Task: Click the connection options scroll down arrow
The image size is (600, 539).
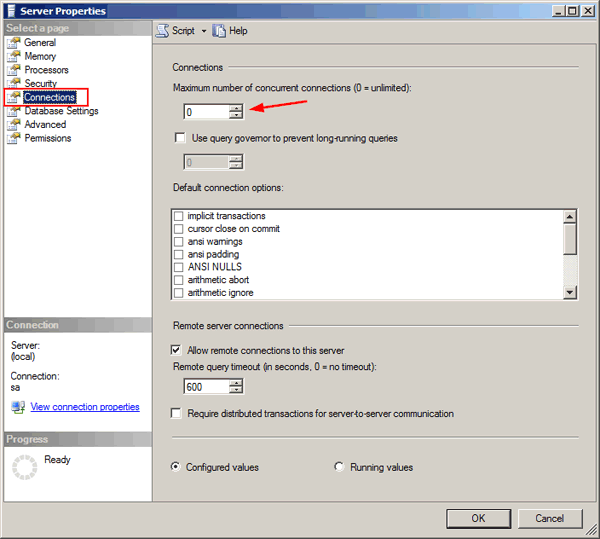Action: pyautogui.click(x=570, y=292)
